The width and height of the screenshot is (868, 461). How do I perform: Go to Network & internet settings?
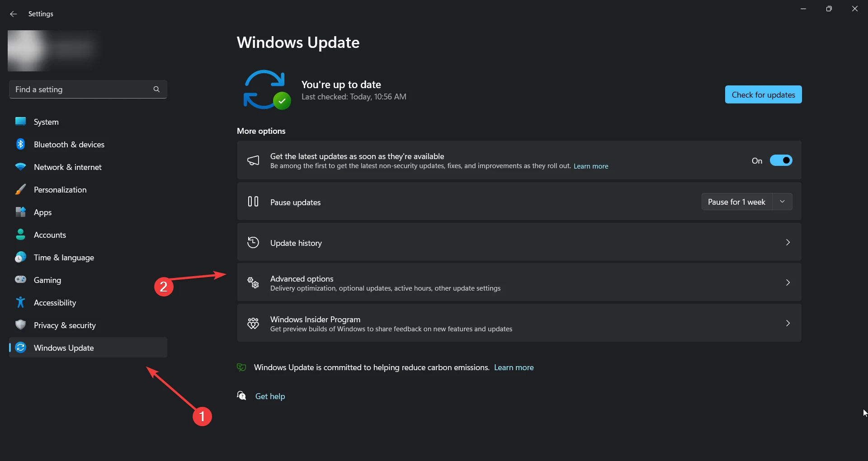pyautogui.click(x=88, y=167)
